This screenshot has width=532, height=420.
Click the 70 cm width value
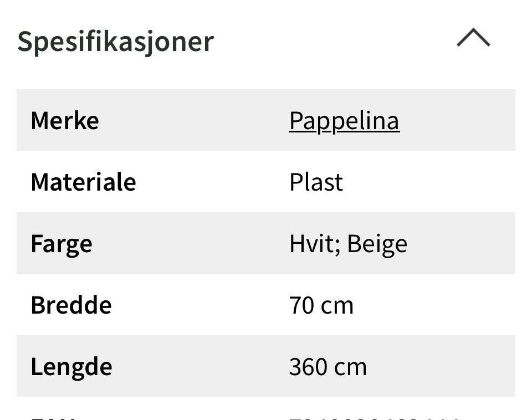(321, 304)
